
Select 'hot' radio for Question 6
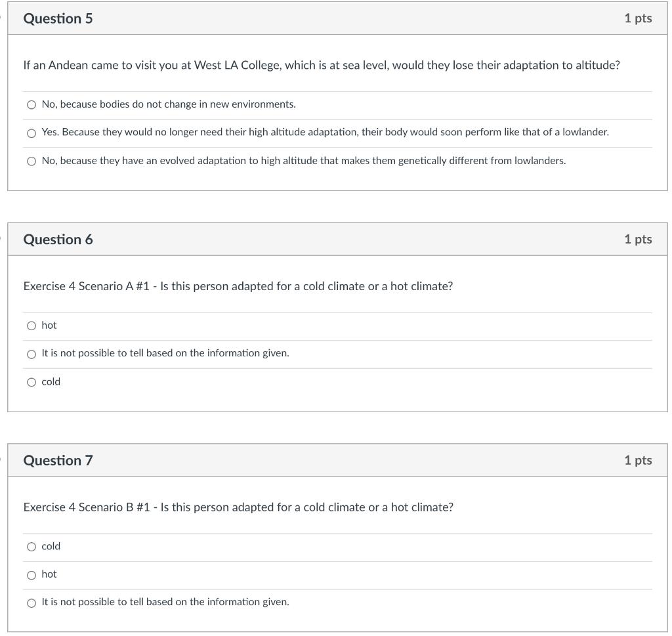[x=31, y=326]
